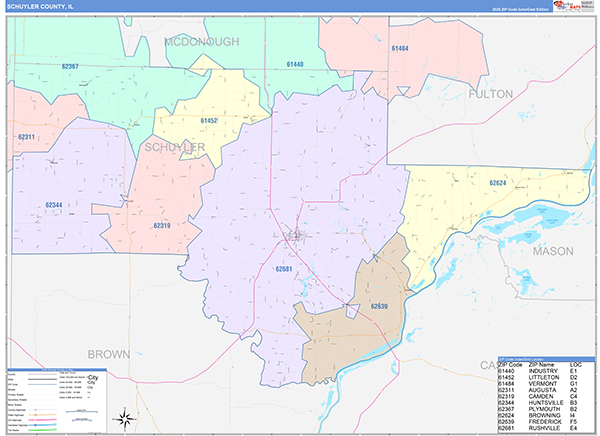
Task: Click the RUSHVILLE row in ZIP index
Action: [546, 428]
